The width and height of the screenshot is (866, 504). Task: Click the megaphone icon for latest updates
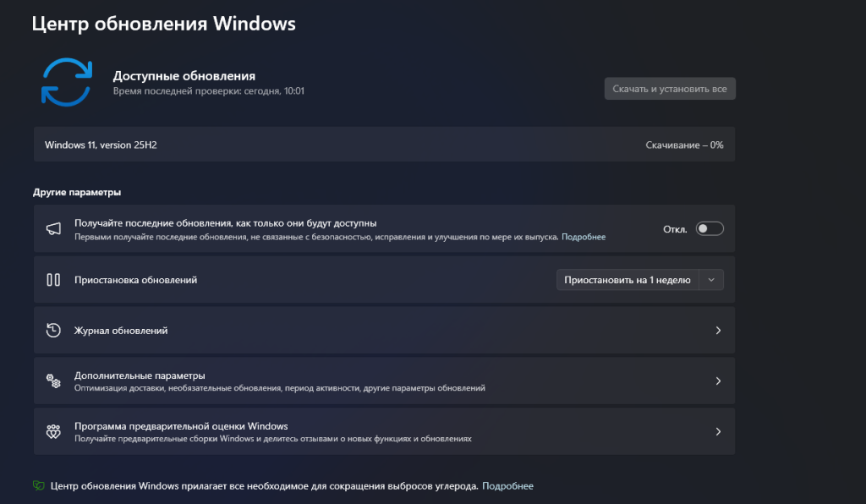click(53, 229)
